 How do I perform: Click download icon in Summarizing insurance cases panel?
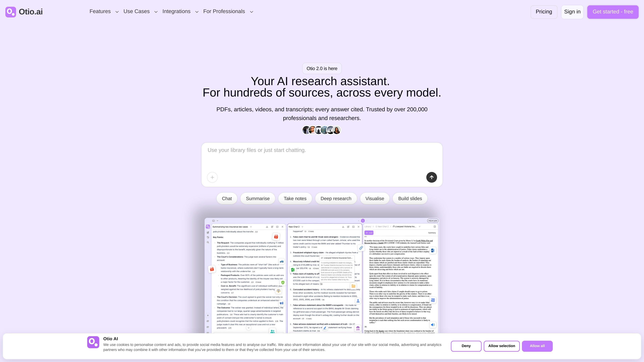(x=267, y=227)
